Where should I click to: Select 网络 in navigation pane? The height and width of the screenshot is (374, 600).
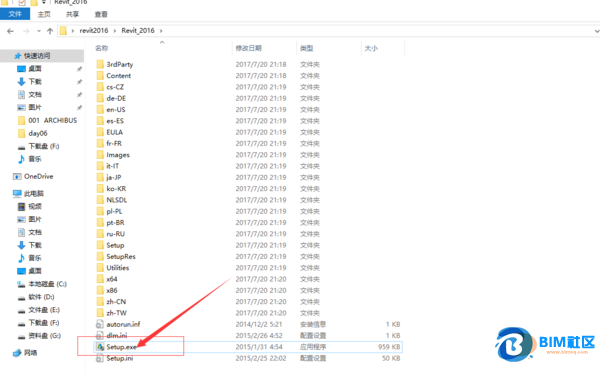(x=31, y=353)
